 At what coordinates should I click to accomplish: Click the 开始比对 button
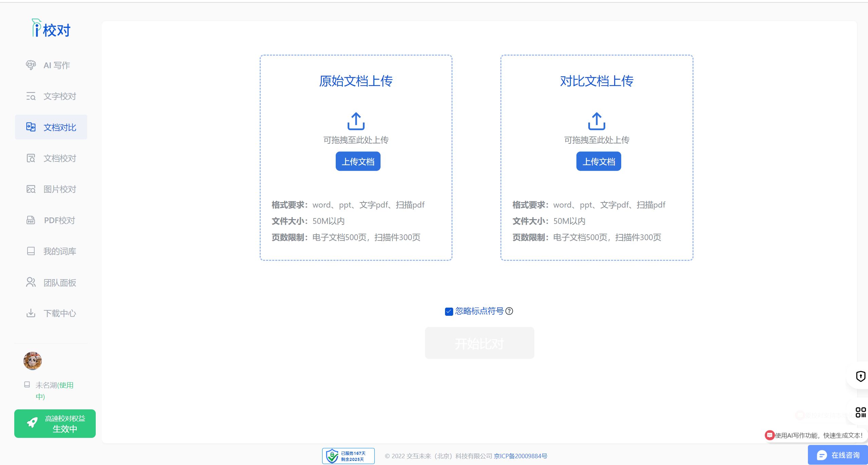click(479, 343)
